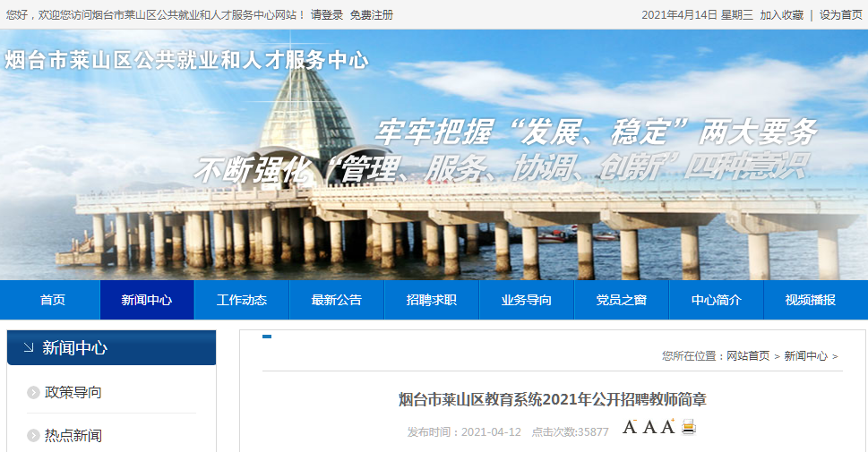Screen dimensions: 868x452
Task: Select 业务导向 navigation item
Action: [527, 300]
